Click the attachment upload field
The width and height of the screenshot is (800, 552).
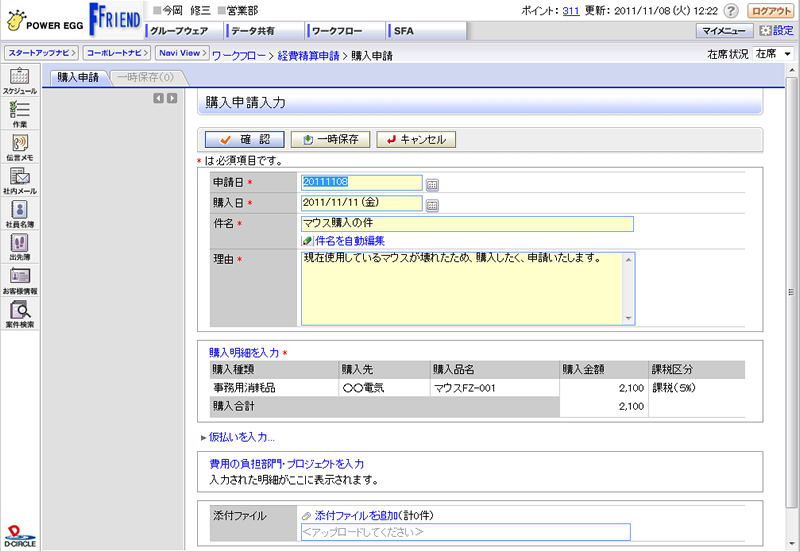(x=465, y=532)
